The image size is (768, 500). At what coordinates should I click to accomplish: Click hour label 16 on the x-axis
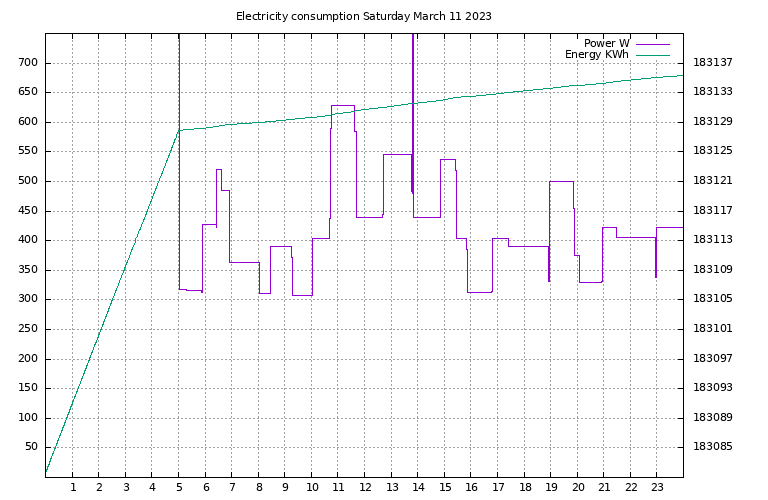(471, 488)
